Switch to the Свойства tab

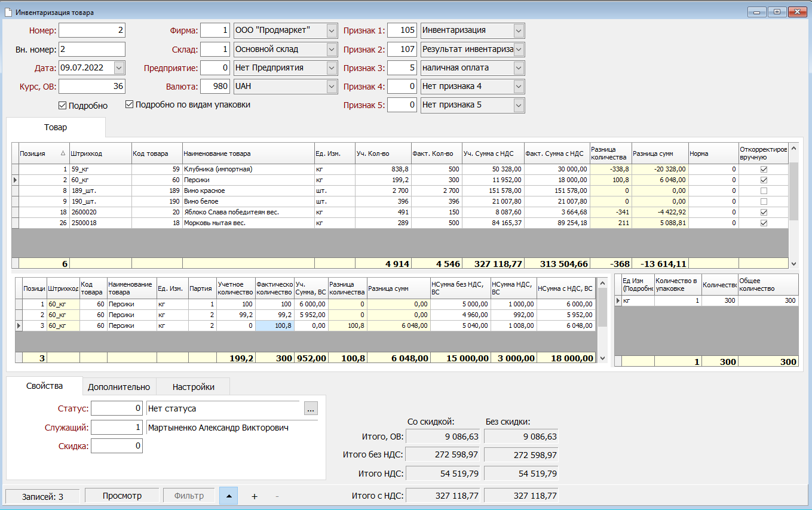[x=45, y=386]
